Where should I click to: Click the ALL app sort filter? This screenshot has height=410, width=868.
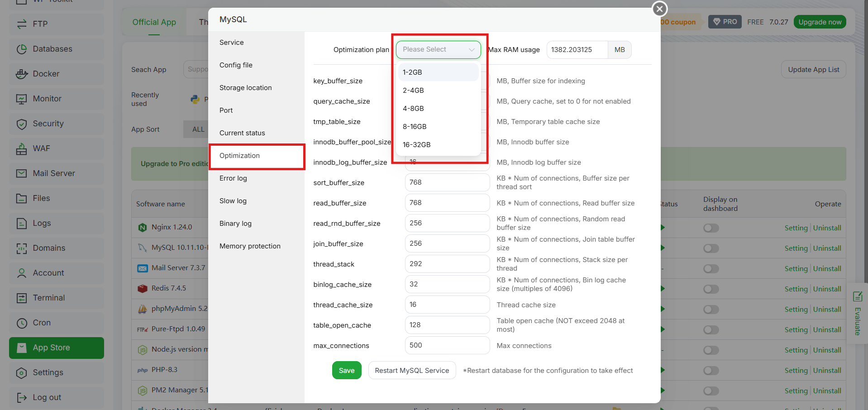coord(198,129)
